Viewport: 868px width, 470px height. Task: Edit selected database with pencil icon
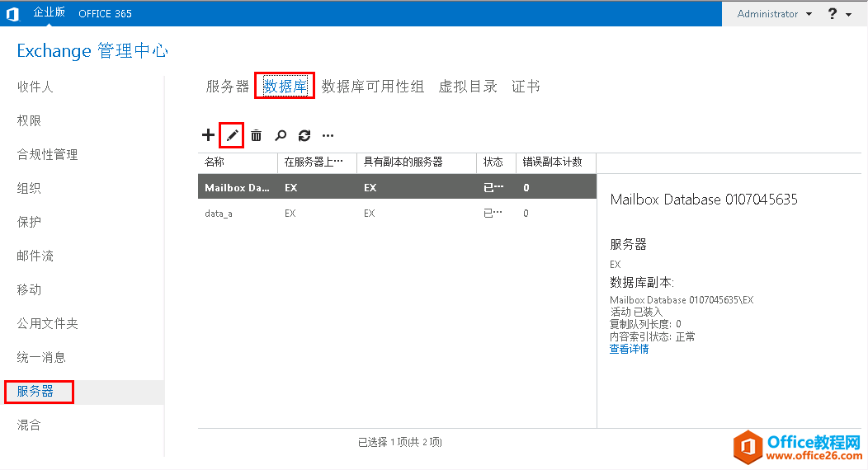[232, 135]
